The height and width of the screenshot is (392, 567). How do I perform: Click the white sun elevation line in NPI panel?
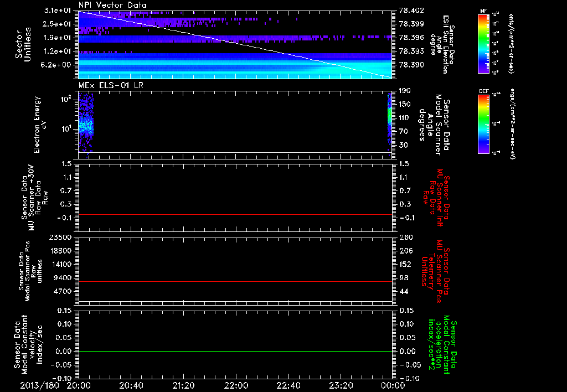[235, 44]
